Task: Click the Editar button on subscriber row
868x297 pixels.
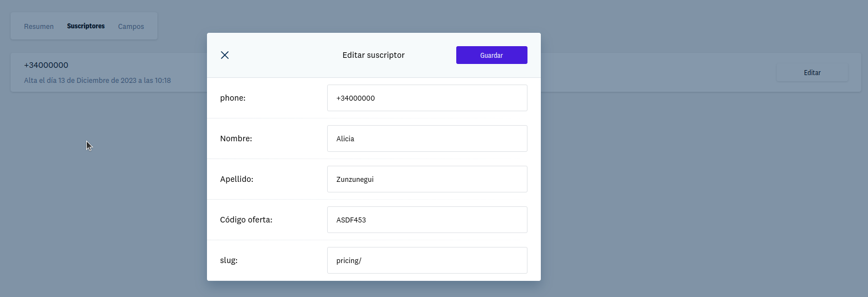Action: 812,73
